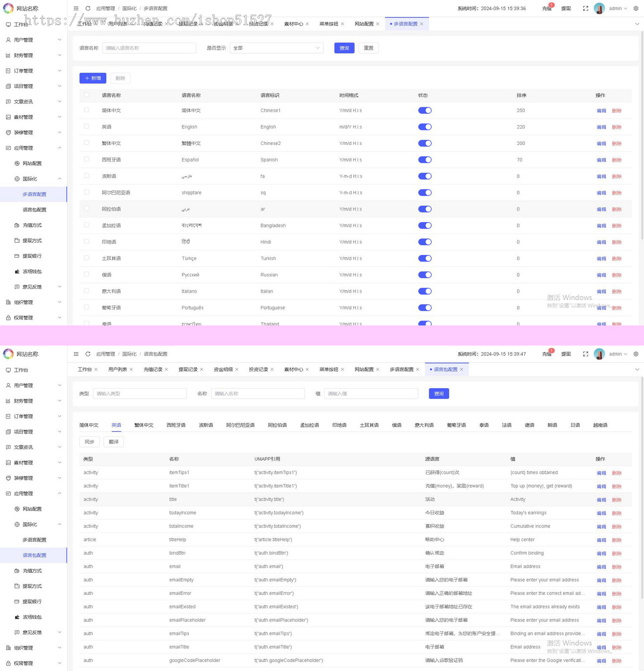Click 编辑 for itemTips1 row
Image resolution: width=644 pixels, height=671 pixels.
(x=602, y=473)
